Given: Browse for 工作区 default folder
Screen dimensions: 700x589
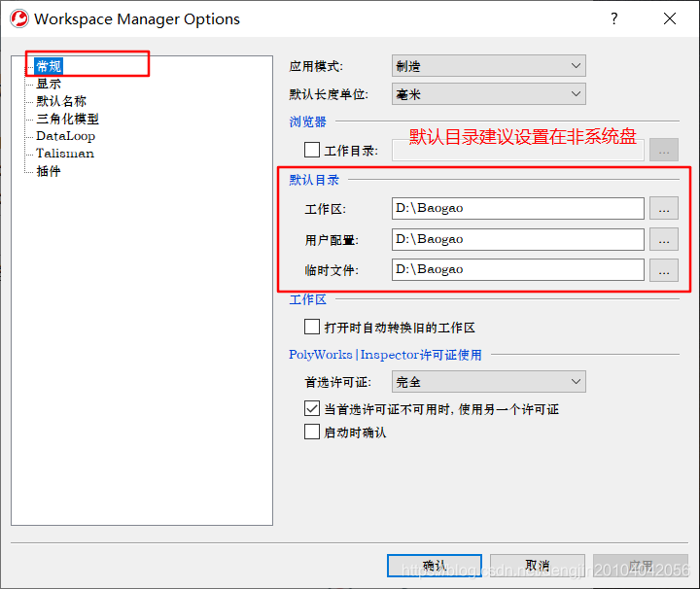Looking at the screenshot, I should tap(664, 208).
